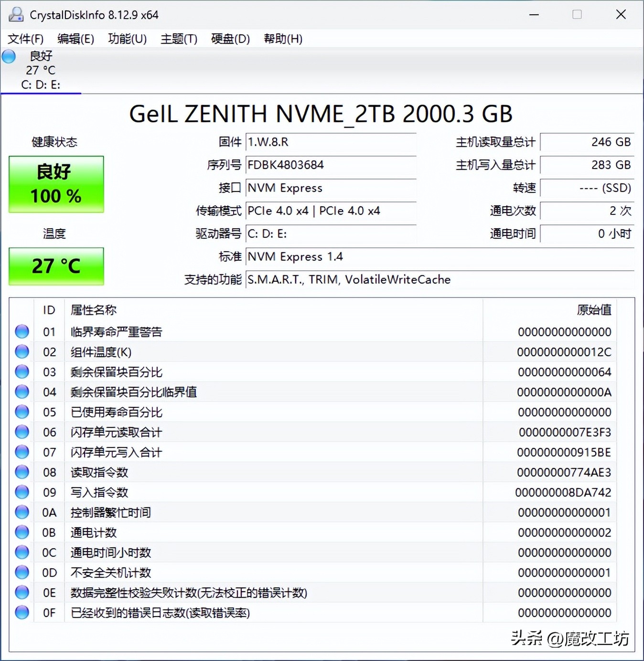Screen dimensions: 644x661
Task: Click the status dot for 已经收到的错误日志数
Action: point(21,612)
